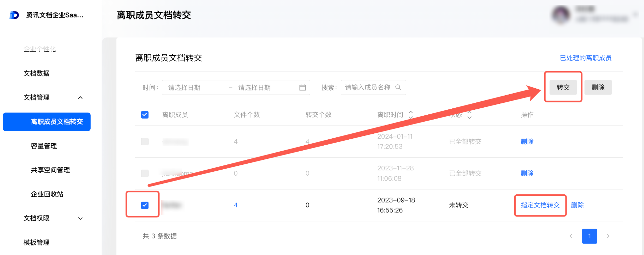Click the user avatar at top right
Image resolution: width=644 pixels, height=255 pixels.
[561, 15]
